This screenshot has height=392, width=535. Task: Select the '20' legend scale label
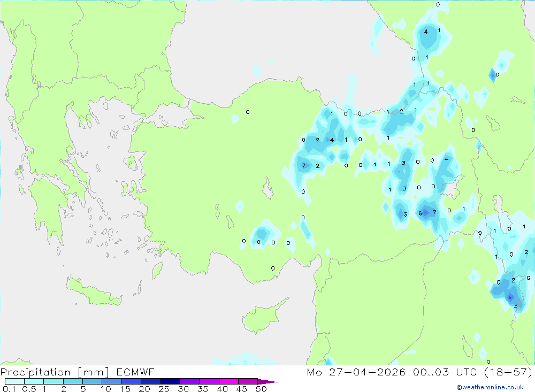click(144, 389)
